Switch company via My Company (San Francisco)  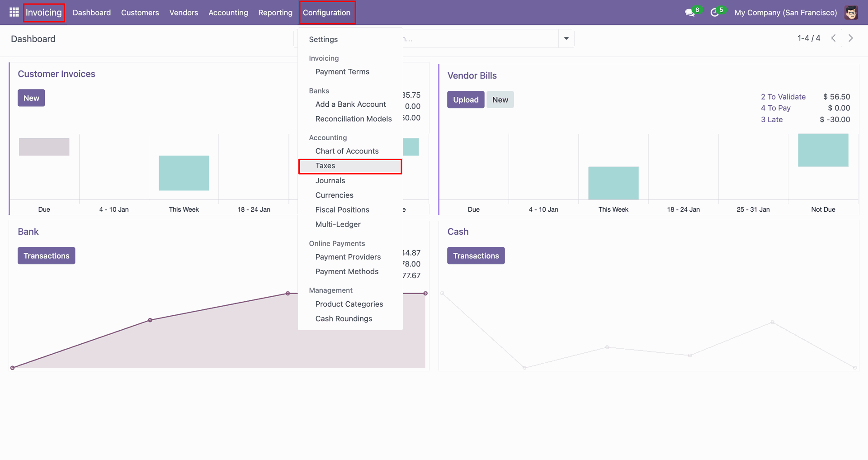785,13
